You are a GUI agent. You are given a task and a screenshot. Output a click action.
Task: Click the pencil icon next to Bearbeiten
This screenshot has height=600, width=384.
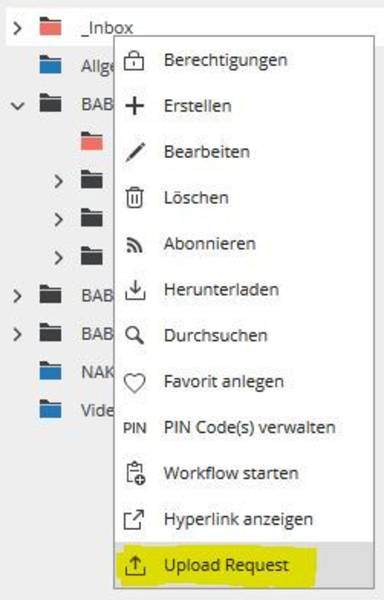(135, 152)
